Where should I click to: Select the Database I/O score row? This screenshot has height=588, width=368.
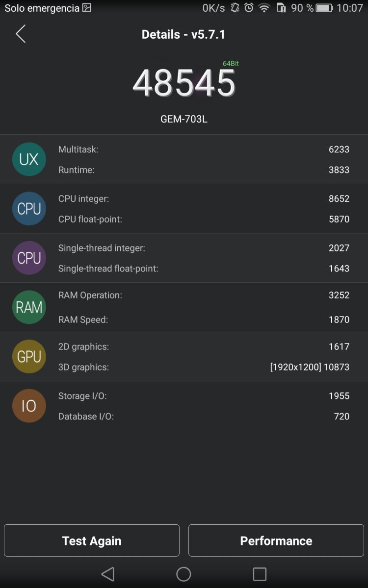click(204, 416)
